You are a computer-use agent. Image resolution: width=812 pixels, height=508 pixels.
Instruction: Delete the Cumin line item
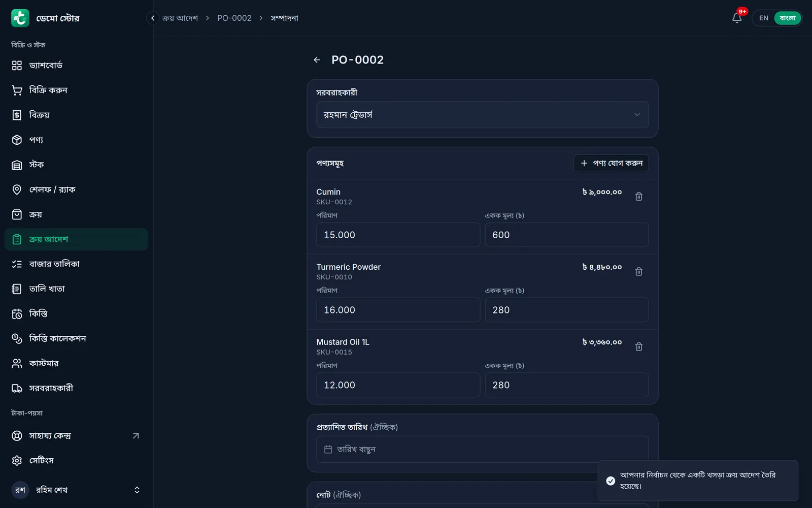(x=638, y=196)
